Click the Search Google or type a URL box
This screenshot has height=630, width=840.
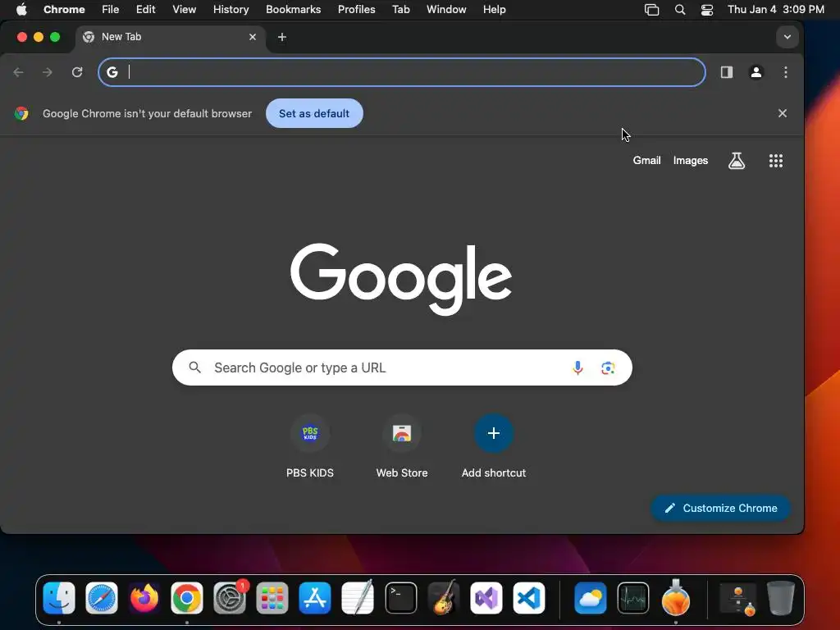coord(402,367)
